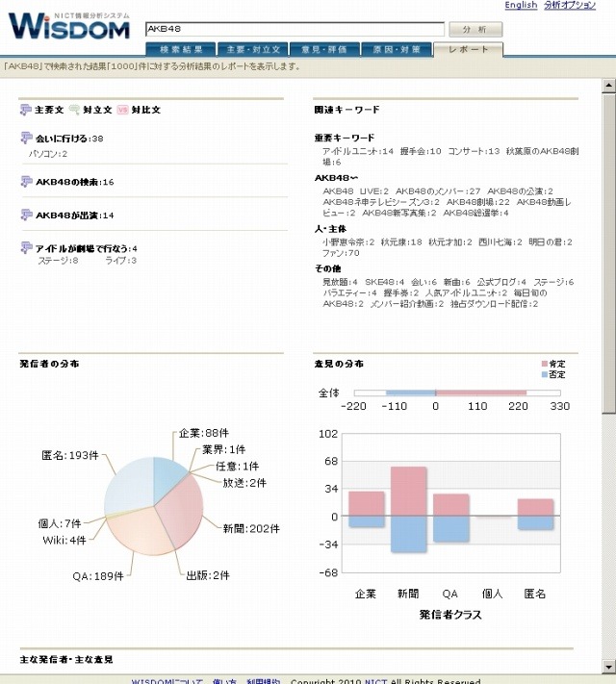Select the レポート tab
Screen dimensions: 616x684
coord(469,49)
